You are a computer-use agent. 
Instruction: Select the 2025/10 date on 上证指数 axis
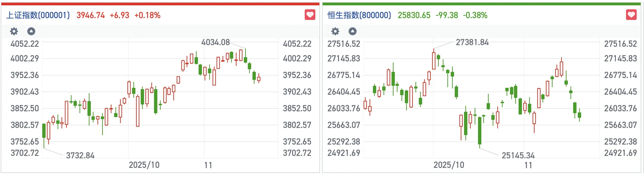click(x=144, y=165)
